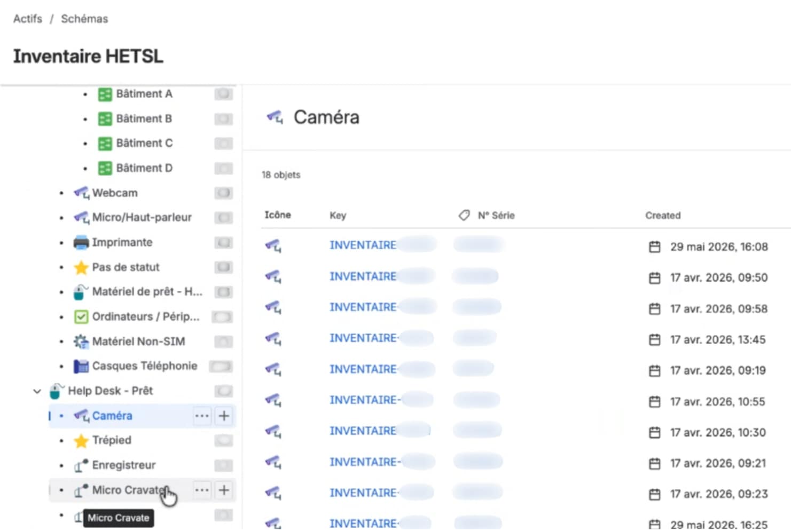Open Matériel Non-SIM object type
This screenshot has width=791, height=532.
point(139,341)
